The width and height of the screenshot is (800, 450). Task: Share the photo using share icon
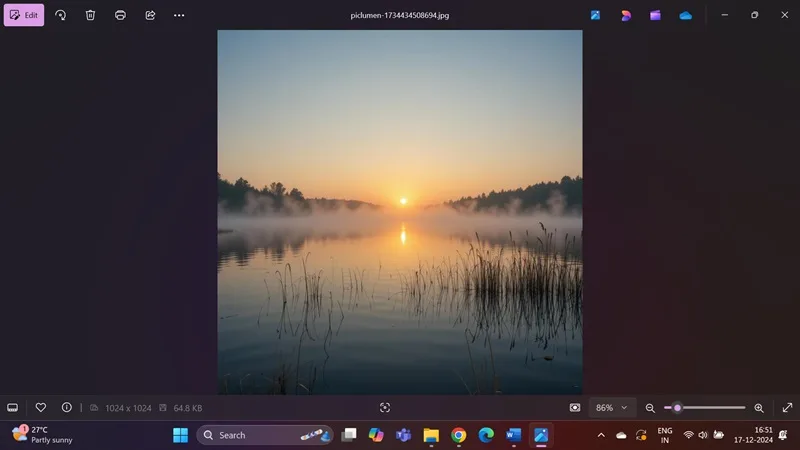(150, 15)
